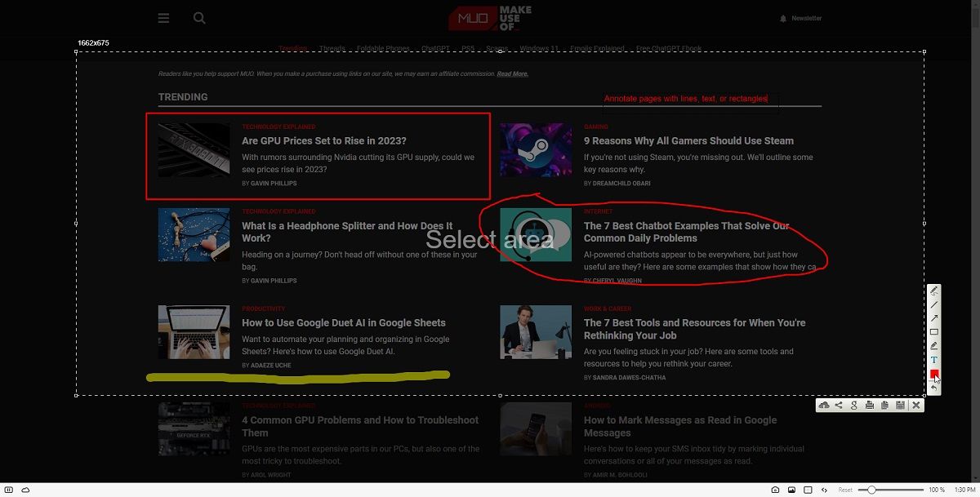Screen dimensions: 980x497
Task: Undo the last annotation
Action: (934, 388)
